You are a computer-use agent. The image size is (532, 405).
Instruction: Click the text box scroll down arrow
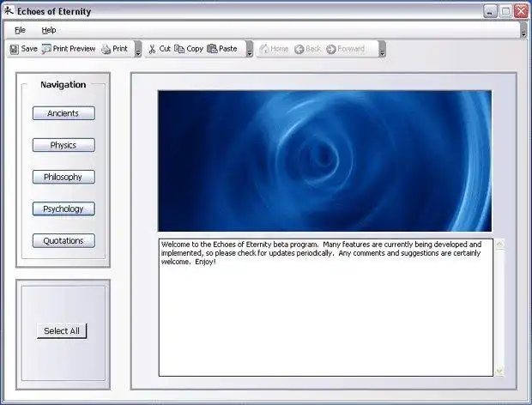499,372
